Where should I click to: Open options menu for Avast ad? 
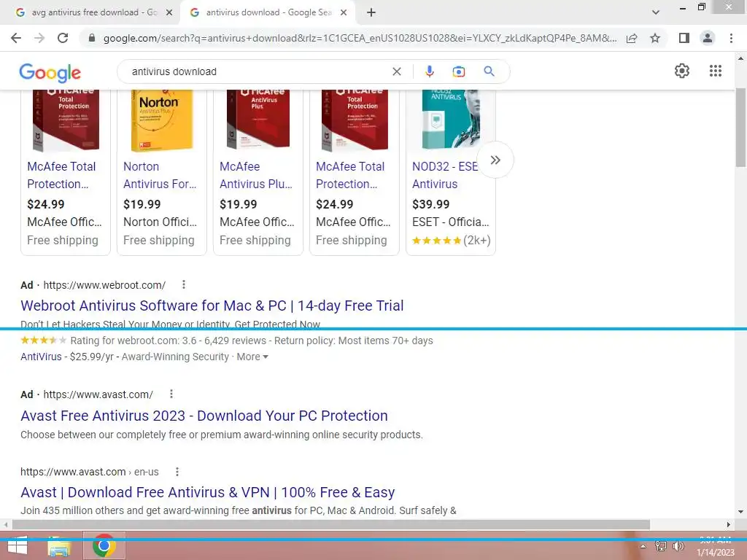(171, 394)
